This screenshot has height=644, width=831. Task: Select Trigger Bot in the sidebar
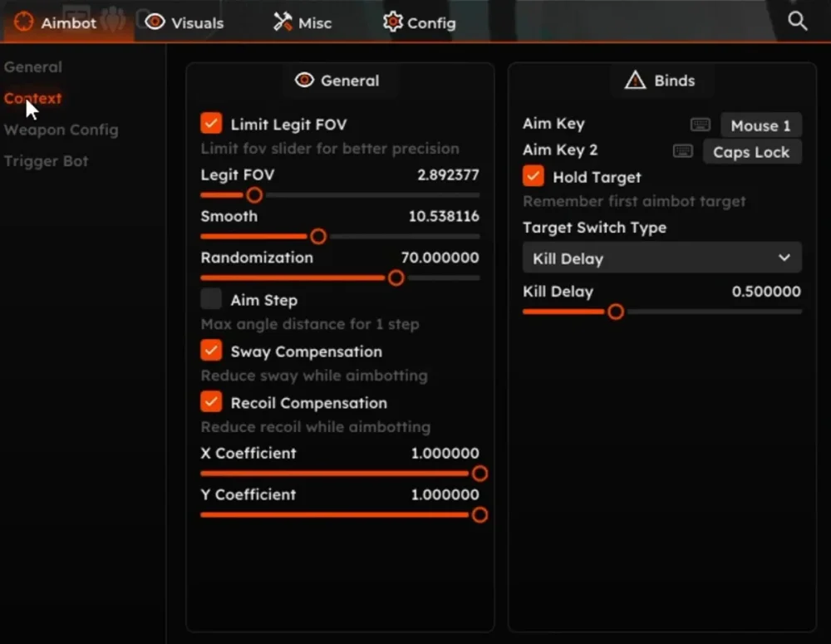[x=46, y=161]
